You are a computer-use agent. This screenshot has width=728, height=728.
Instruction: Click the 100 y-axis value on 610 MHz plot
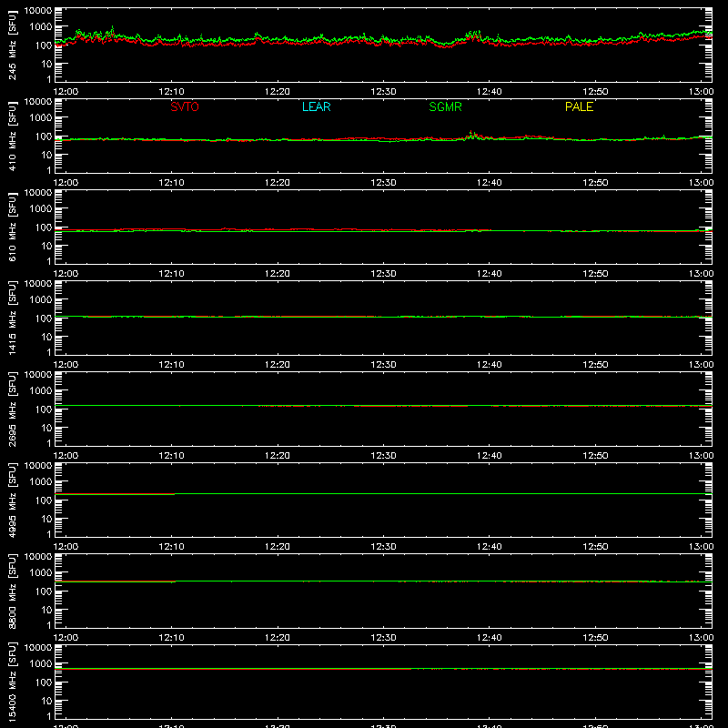coord(44,227)
